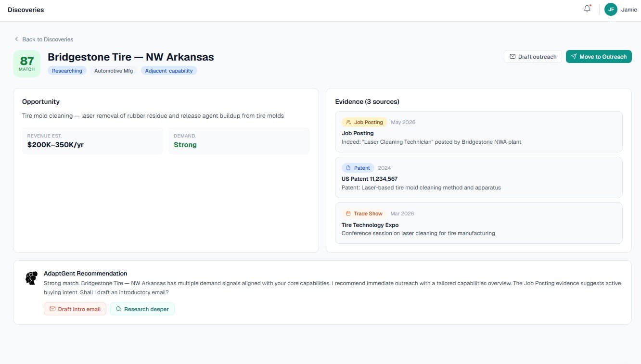Go back to Discoveries
The height and width of the screenshot is (364, 641).
click(44, 39)
